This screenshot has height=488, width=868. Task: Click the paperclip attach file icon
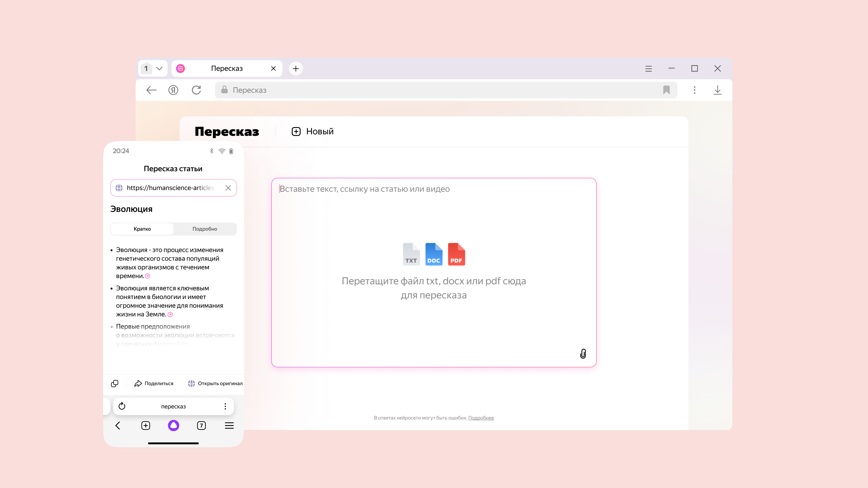pos(583,354)
